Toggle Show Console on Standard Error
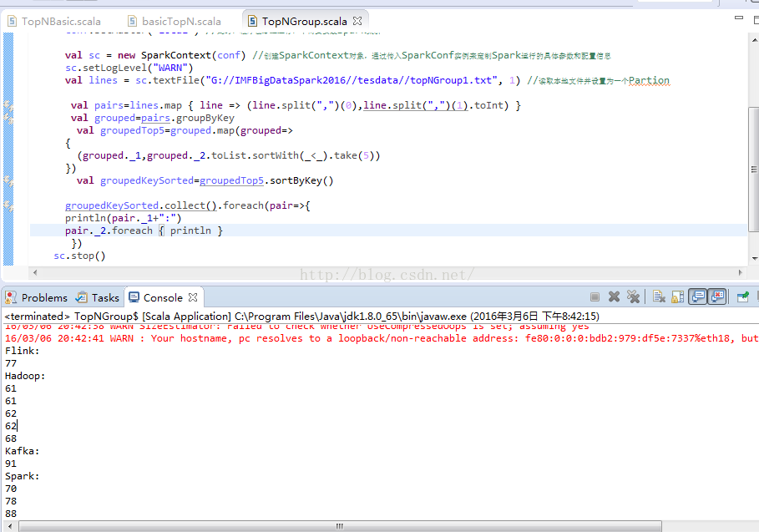Screen dimensions: 759x532 [717, 296]
